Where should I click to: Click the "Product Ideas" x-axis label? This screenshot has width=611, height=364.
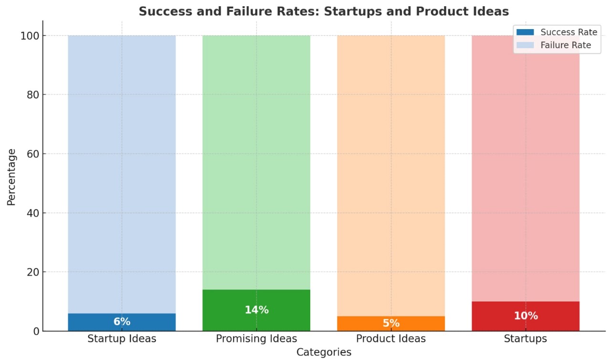tap(391, 339)
